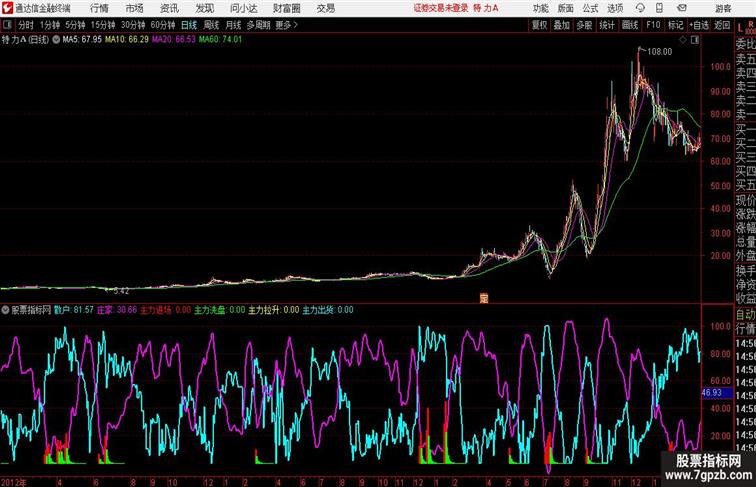
Task: Click the 游客 user account label
Action: pyautogui.click(x=723, y=8)
